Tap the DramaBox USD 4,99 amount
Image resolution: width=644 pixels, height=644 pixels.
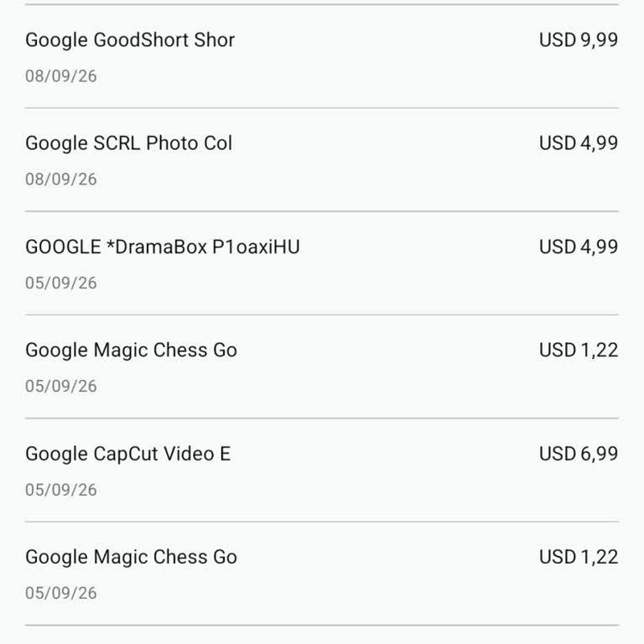(579, 247)
